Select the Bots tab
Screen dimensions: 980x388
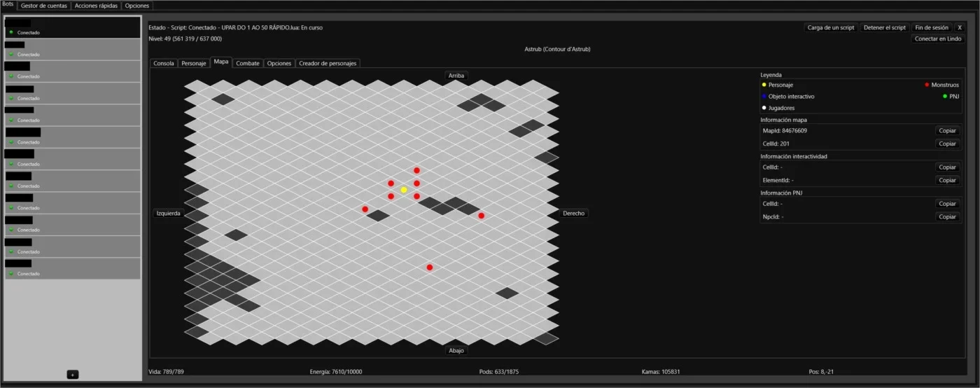point(8,5)
